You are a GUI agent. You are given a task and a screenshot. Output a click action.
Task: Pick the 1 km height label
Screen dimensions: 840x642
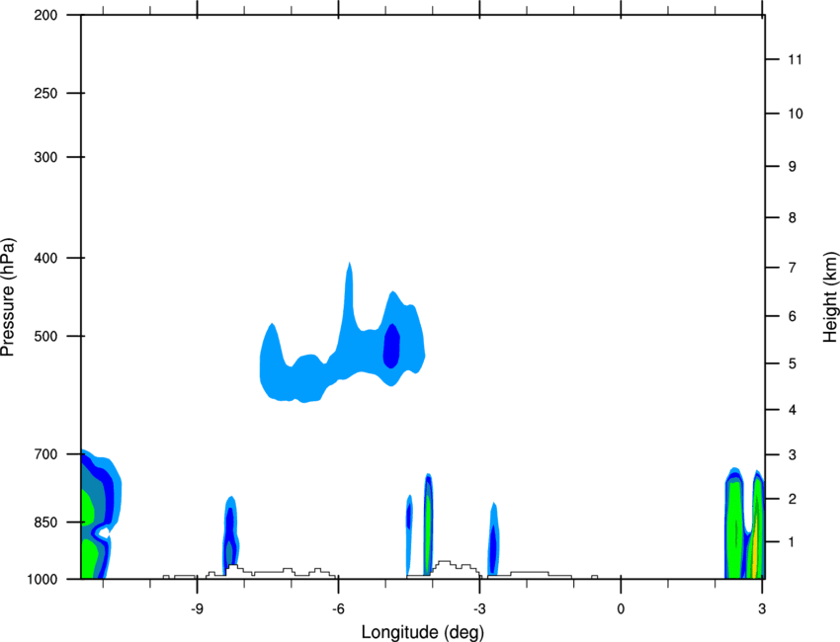click(x=793, y=542)
